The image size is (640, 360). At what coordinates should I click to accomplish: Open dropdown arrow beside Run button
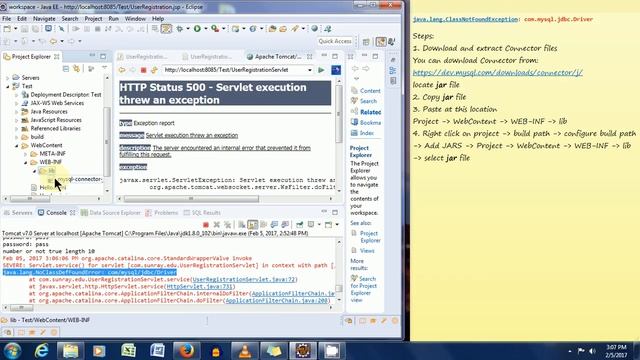206,29
